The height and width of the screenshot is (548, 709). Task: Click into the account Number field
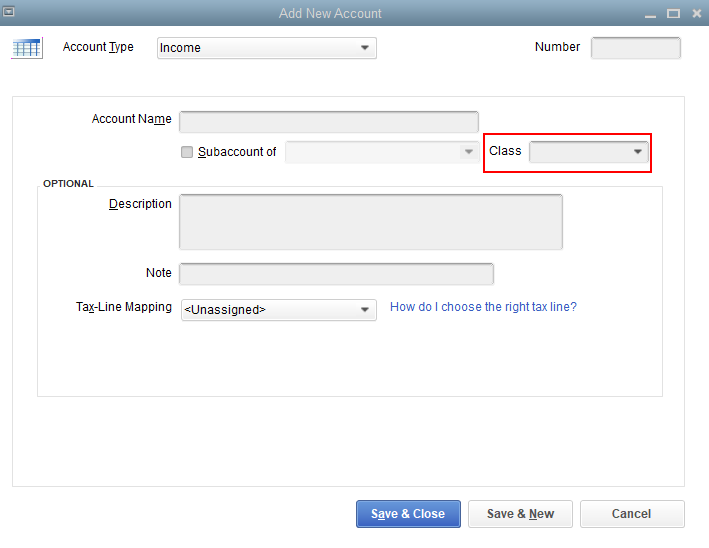point(635,48)
